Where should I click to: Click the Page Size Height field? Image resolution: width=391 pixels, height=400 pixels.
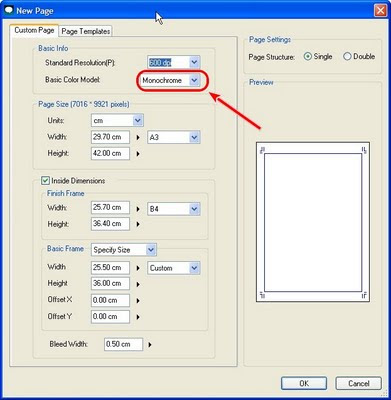[110, 153]
